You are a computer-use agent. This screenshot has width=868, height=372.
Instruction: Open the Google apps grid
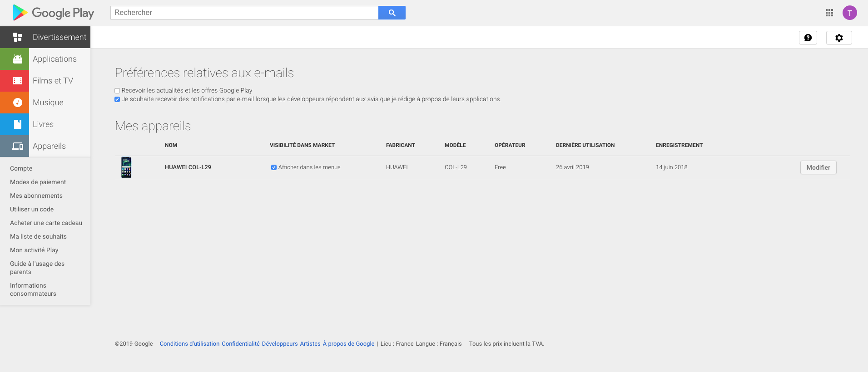pyautogui.click(x=829, y=13)
